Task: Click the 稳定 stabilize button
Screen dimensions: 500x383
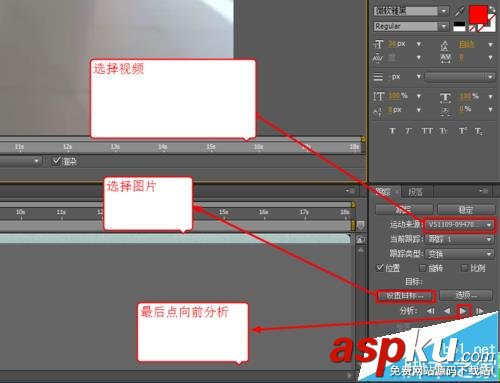Action: (466, 210)
